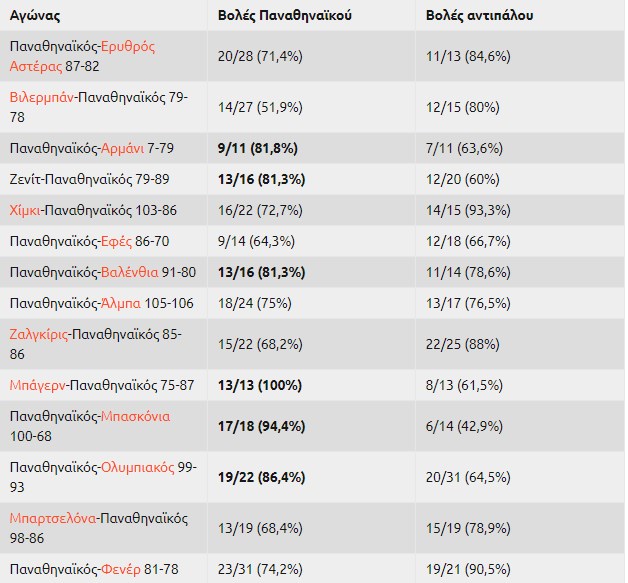
Task: Follow the Φενέρ link
Action: click(x=121, y=569)
